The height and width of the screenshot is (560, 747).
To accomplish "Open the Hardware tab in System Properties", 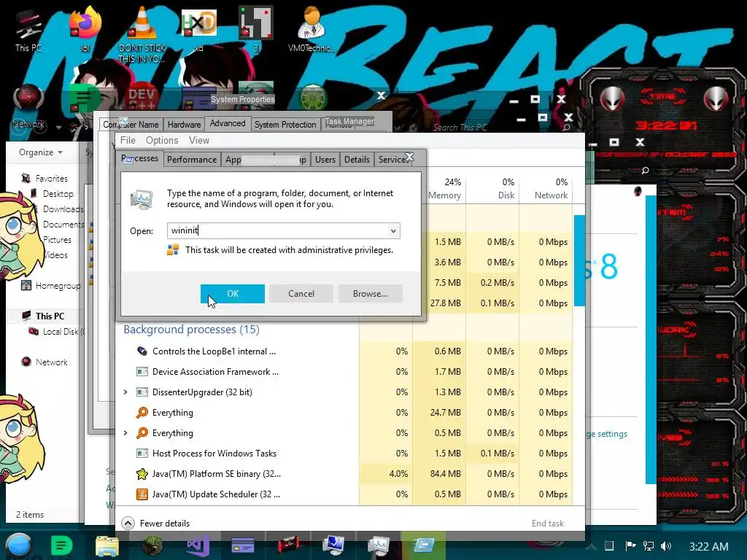I will coord(184,124).
